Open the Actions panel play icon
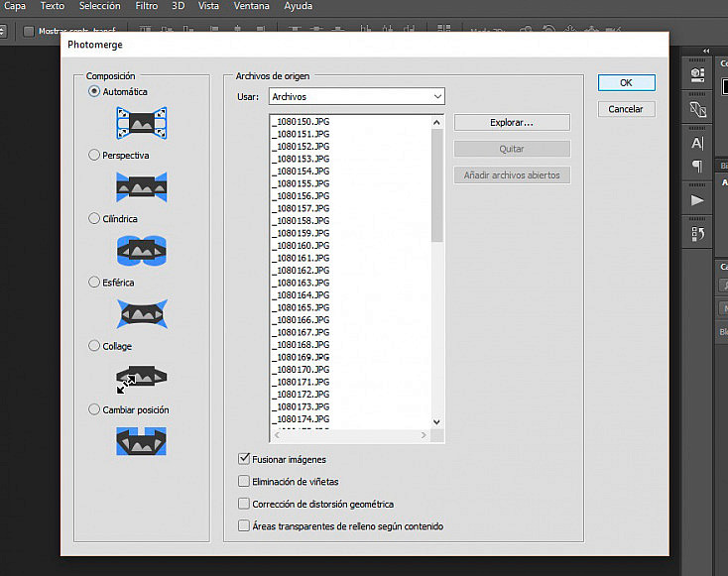This screenshot has height=576, width=728. (x=697, y=200)
